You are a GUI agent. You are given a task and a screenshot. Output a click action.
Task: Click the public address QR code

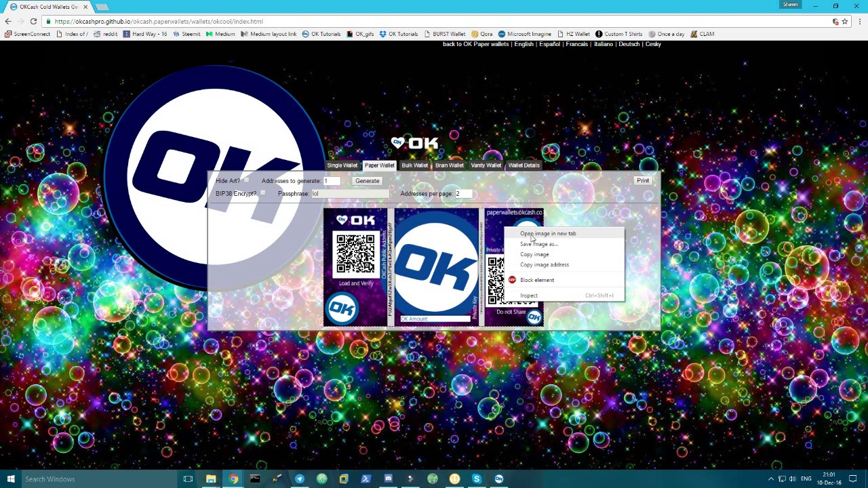pos(355,255)
